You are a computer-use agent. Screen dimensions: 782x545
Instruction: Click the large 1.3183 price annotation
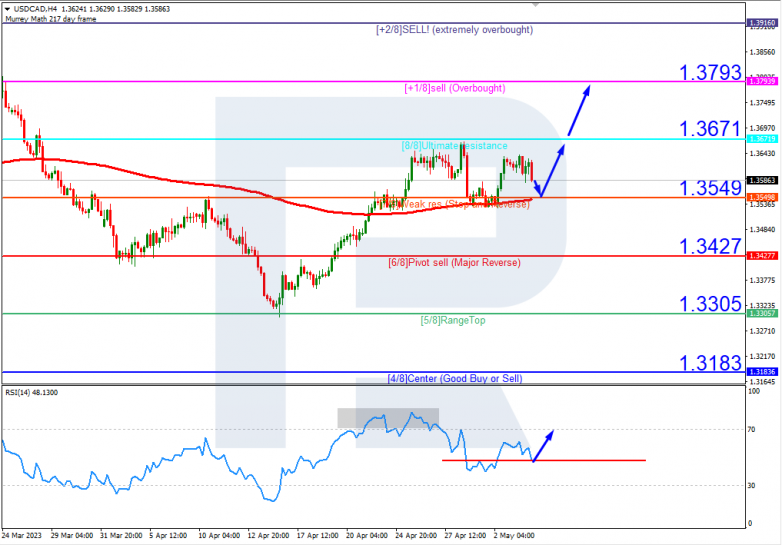[711, 363]
